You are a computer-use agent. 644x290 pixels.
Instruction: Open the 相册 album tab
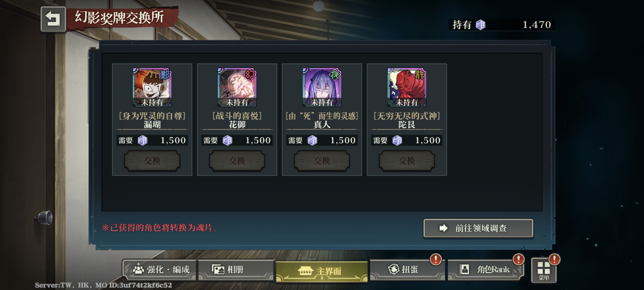coord(236,269)
